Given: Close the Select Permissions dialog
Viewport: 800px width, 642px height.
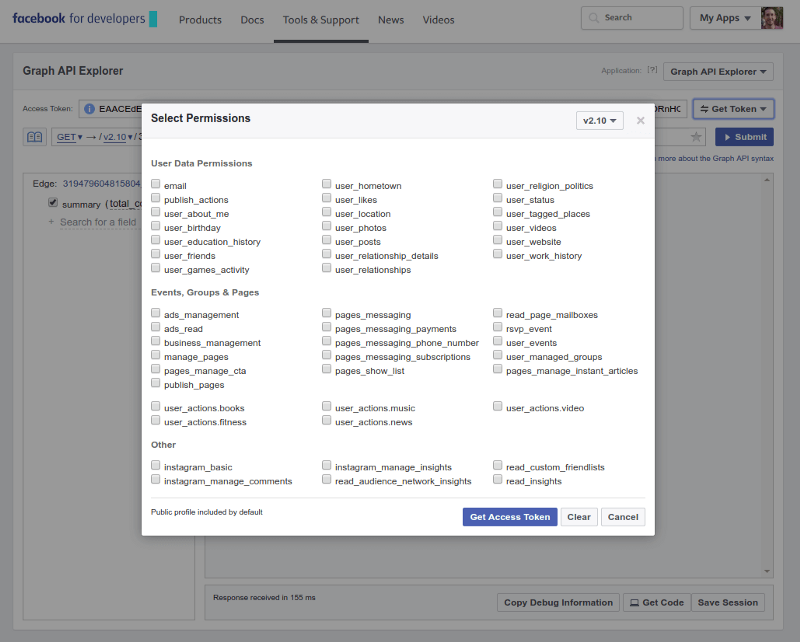Looking at the screenshot, I should click(640, 120).
